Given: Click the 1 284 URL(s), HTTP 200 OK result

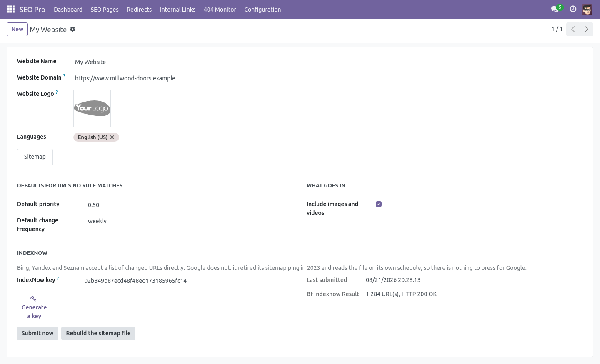Looking at the screenshot, I should click(x=401, y=294).
